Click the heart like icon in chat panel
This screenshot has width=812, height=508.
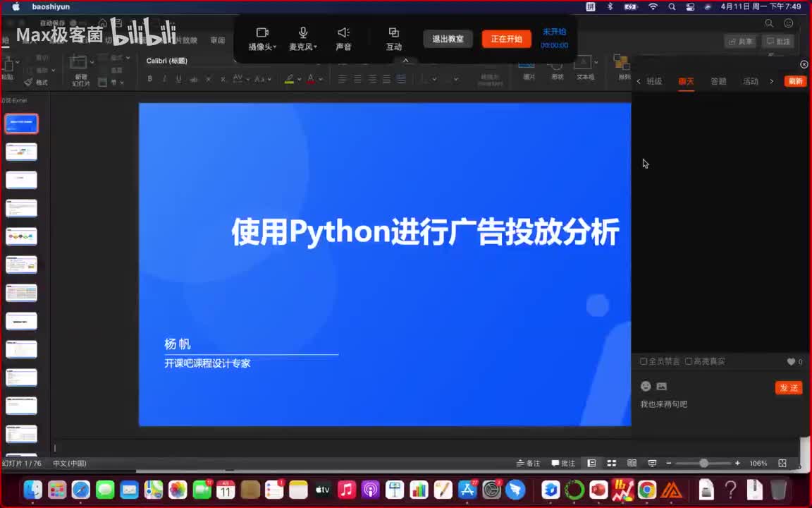[791, 362]
